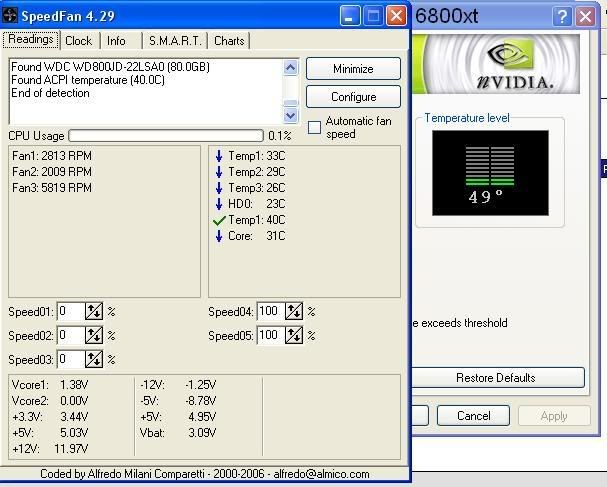Adjust Speed04 spinner arrows
The image size is (607, 487).
(x=294, y=311)
